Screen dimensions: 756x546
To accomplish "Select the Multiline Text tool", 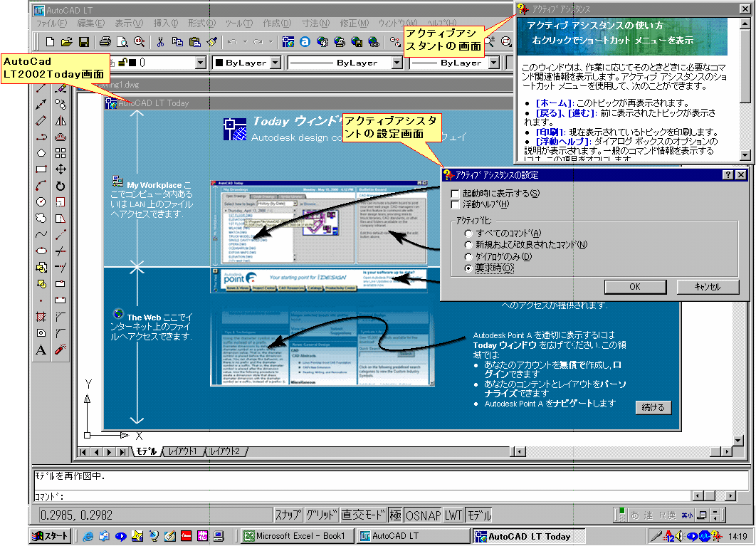I will point(41,350).
